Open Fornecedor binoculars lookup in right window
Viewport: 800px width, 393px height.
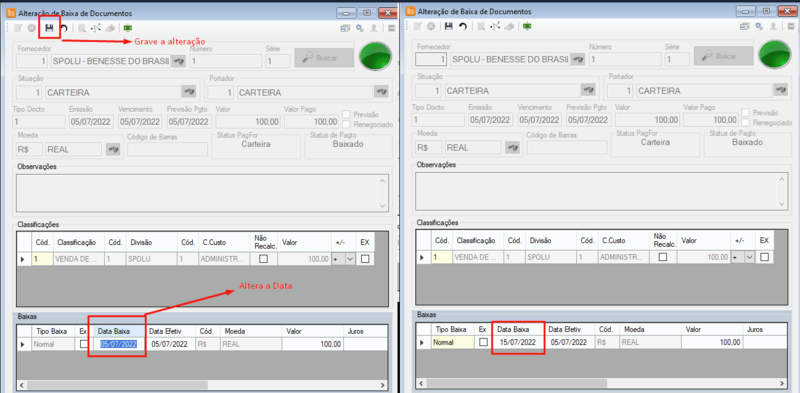[577, 59]
